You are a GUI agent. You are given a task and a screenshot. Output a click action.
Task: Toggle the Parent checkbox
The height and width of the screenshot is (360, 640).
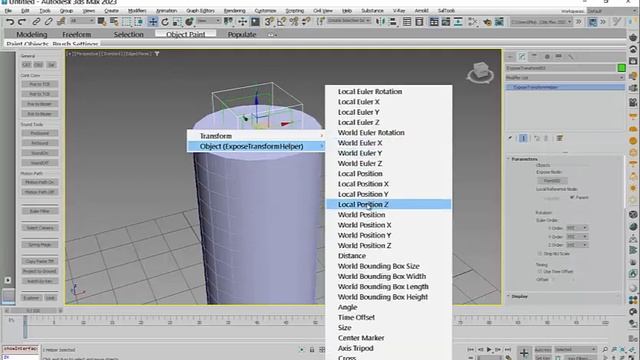pyautogui.click(x=572, y=197)
